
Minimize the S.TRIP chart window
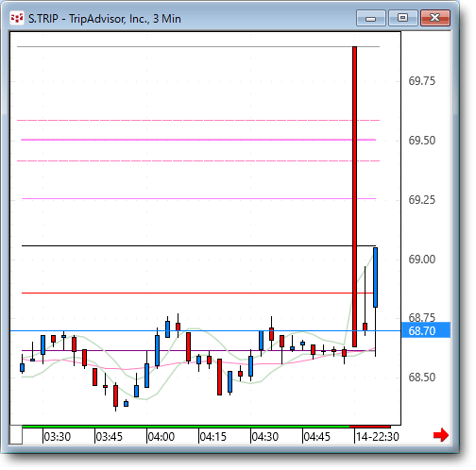coord(371,18)
